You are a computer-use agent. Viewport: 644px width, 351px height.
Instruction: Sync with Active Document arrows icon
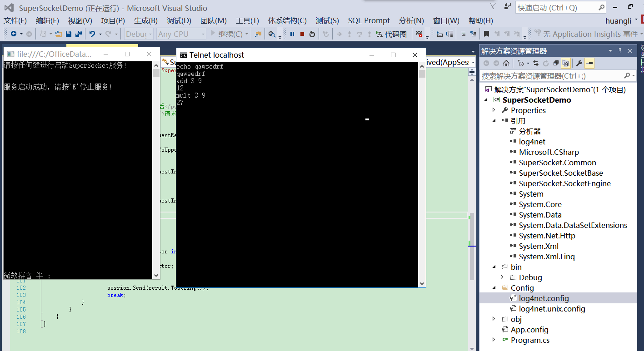[536, 63]
